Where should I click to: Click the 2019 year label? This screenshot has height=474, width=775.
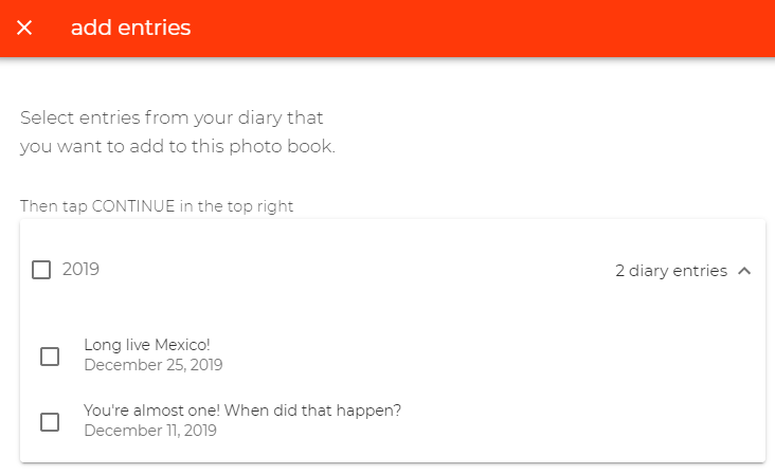pos(81,269)
